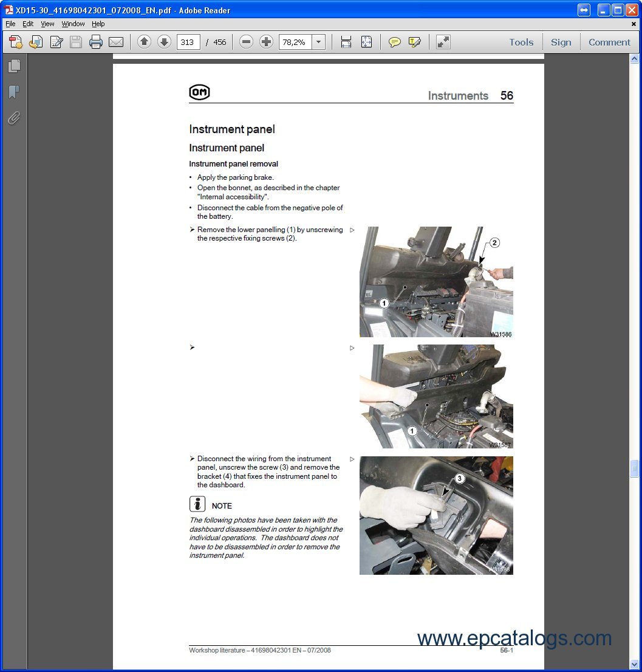Open the Help menu
642x672 pixels.
coord(98,24)
